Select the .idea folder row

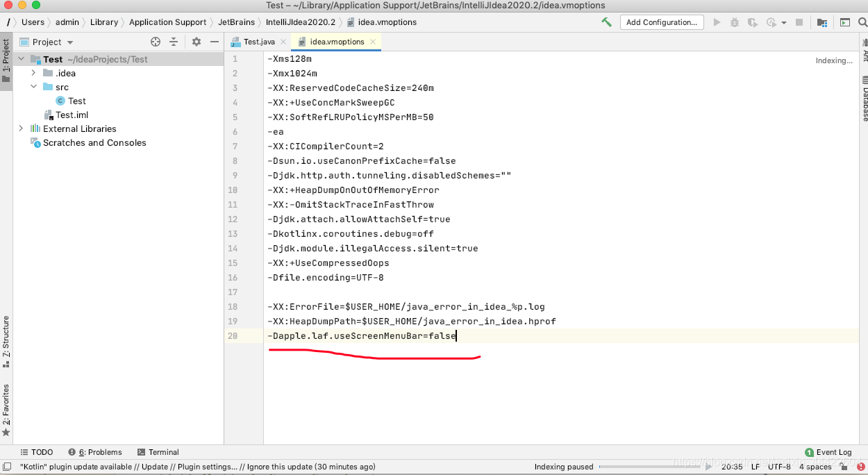[118, 73]
